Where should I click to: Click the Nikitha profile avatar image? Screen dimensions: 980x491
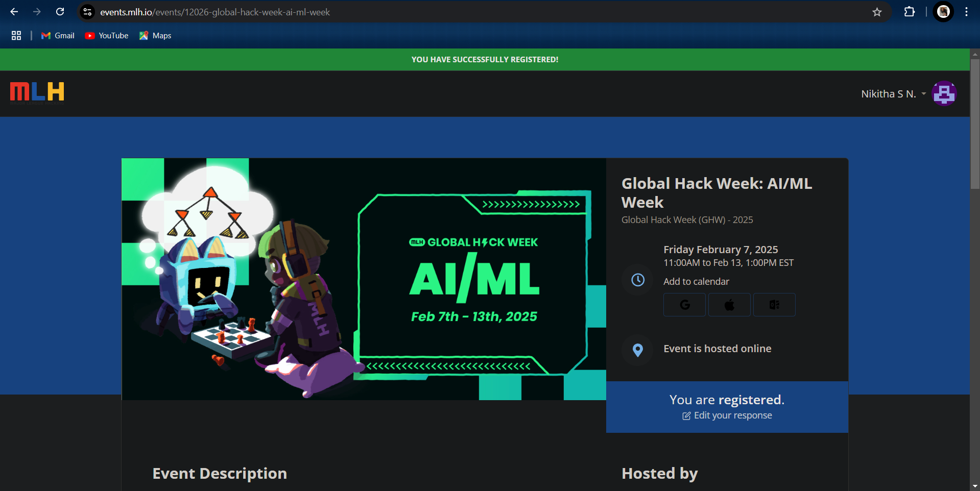(x=944, y=93)
